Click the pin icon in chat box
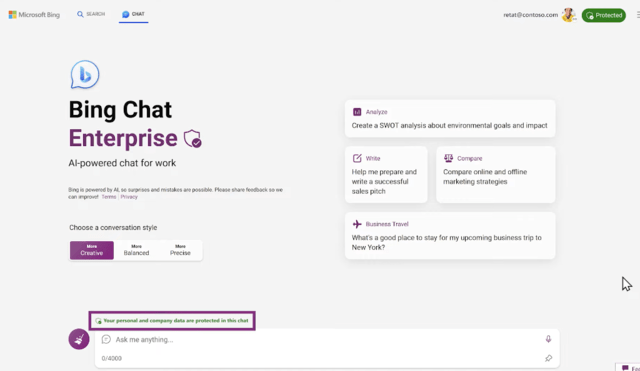 point(548,358)
